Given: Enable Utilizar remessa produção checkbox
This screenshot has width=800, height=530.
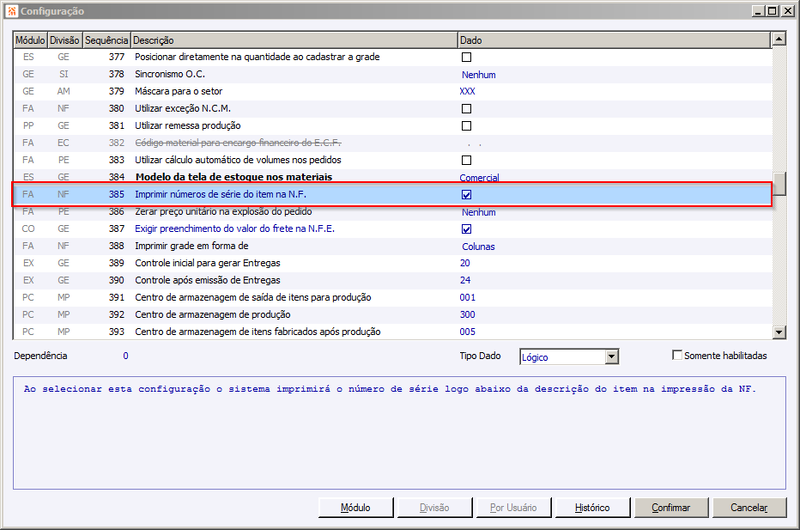Looking at the screenshot, I should (x=466, y=125).
